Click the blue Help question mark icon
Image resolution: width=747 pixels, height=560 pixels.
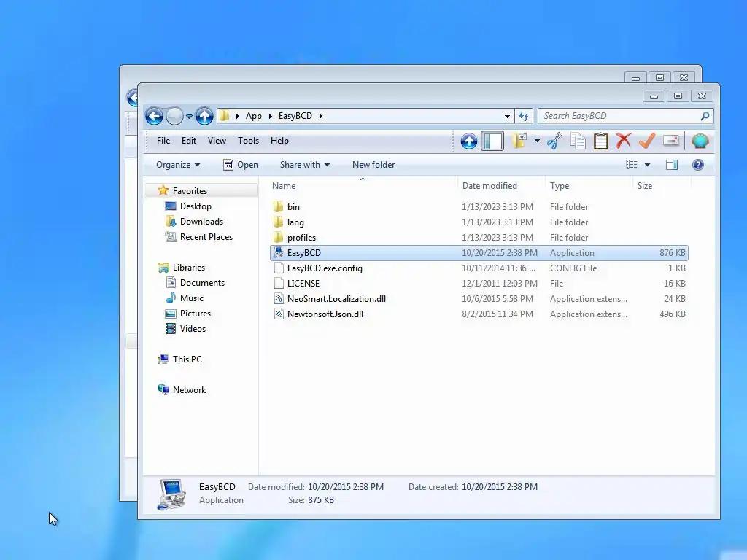(x=698, y=165)
